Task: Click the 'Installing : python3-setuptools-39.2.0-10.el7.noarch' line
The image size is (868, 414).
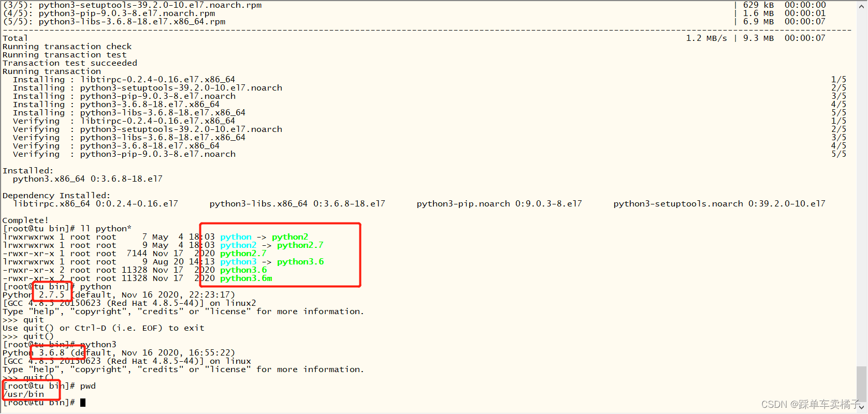Action: click(x=148, y=88)
